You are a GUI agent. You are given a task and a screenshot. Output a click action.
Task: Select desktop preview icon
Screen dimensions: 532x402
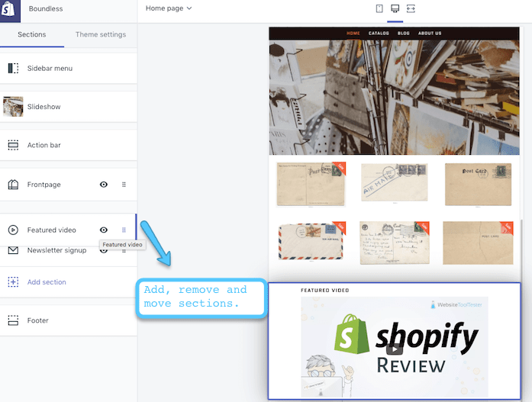pos(395,8)
